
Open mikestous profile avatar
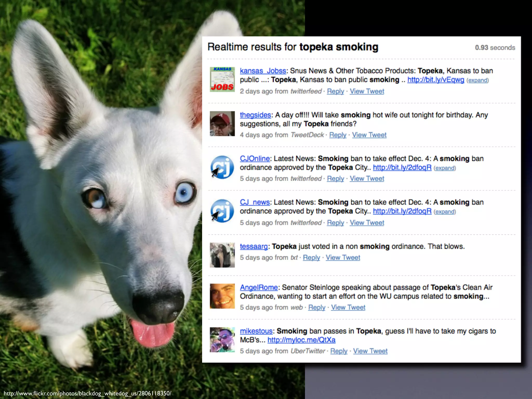click(222, 340)
